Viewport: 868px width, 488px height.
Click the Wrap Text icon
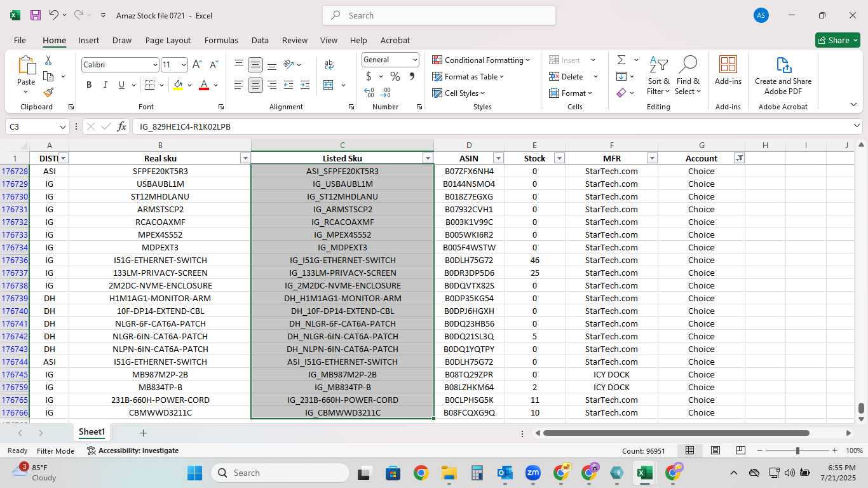(329, 65)
